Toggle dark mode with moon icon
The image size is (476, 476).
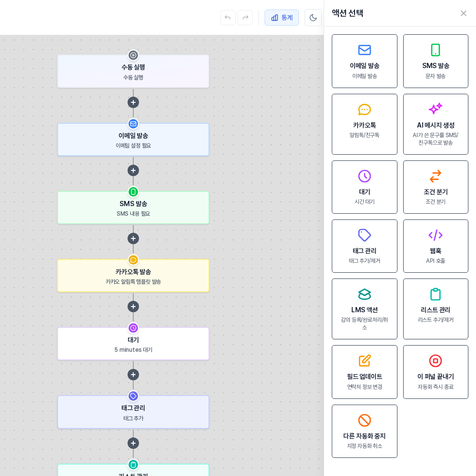point(313,18)
